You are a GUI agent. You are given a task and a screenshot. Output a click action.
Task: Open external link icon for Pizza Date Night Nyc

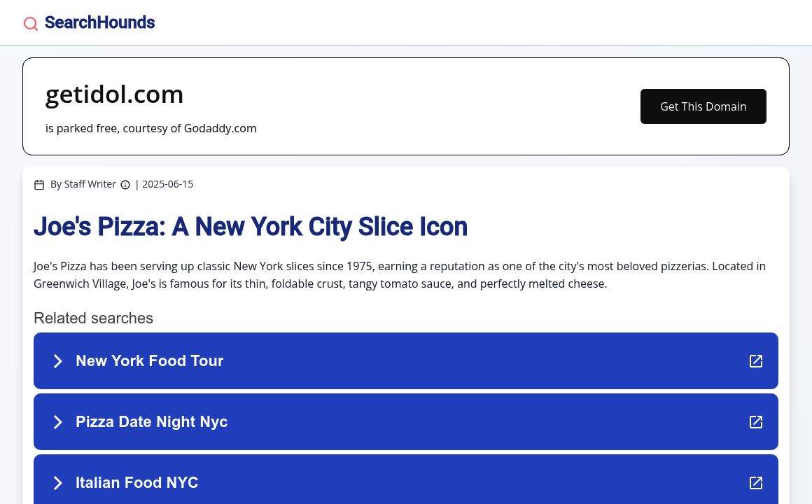click(756, 422)
